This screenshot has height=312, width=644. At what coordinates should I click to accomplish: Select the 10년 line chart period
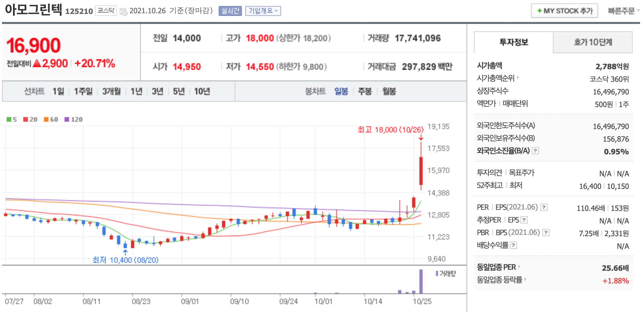[x=202, y=91]
